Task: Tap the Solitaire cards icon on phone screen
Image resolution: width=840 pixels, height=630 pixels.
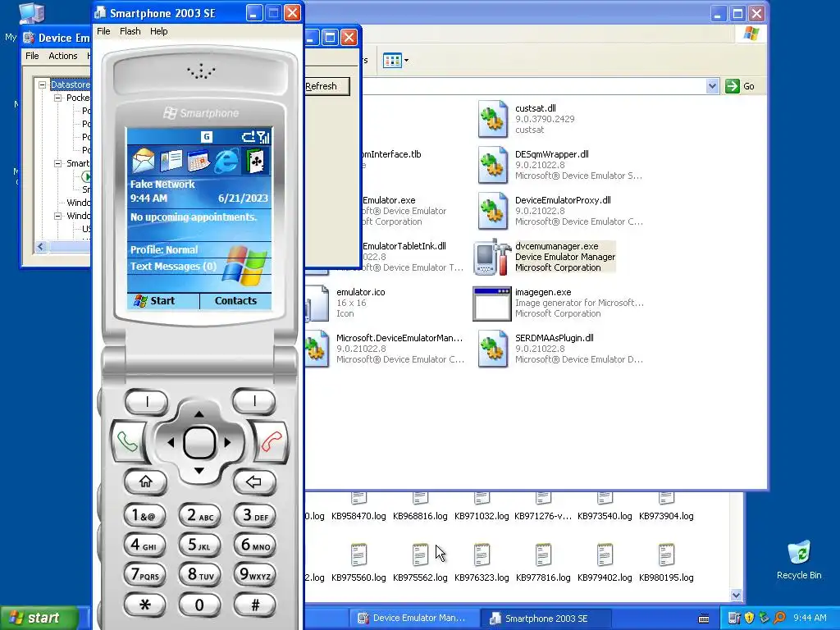Action: coord(256,161)
